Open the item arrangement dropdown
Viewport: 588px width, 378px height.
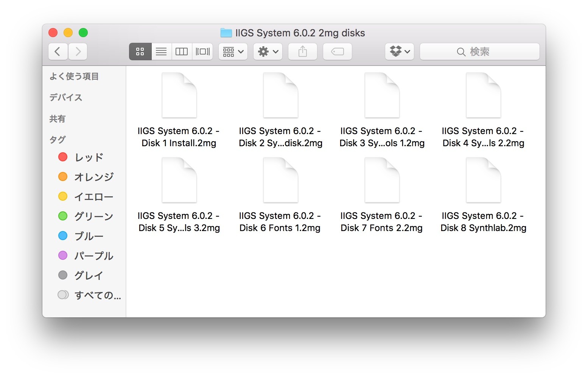tap(233, 52)
